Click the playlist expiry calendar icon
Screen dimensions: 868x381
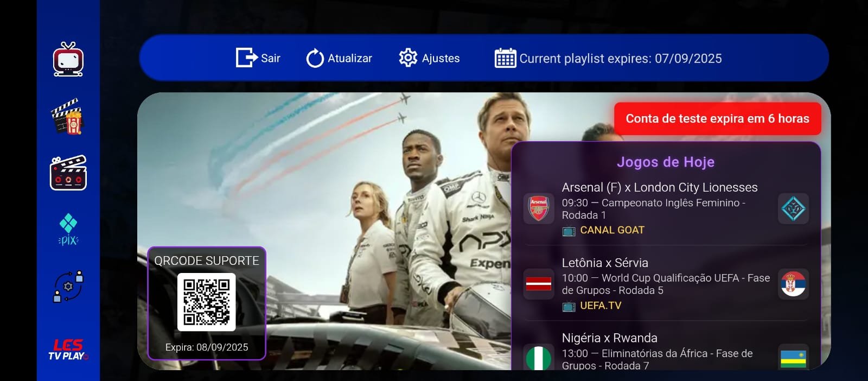(x=505, y=58)
